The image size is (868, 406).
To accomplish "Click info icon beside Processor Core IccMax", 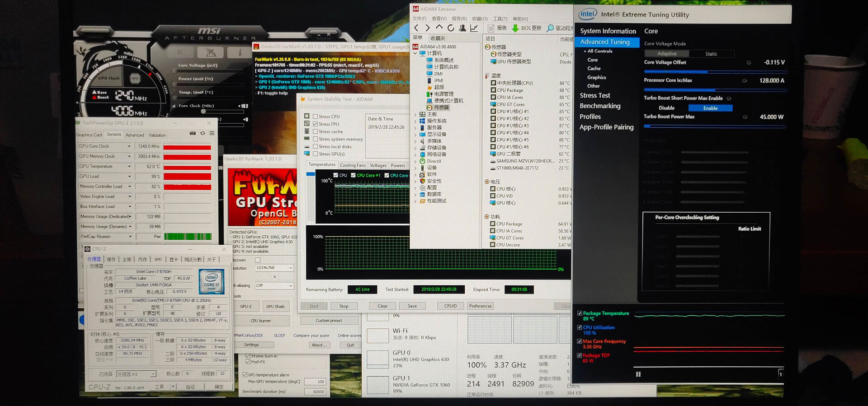I will (744, 81).
